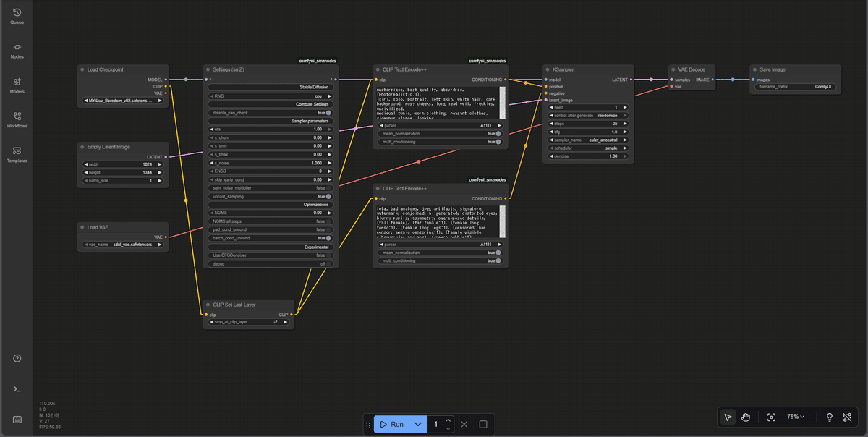This screenshot has height=437, width=868.
Task: Open the terminal panel icon
Action: click(17, 389)
